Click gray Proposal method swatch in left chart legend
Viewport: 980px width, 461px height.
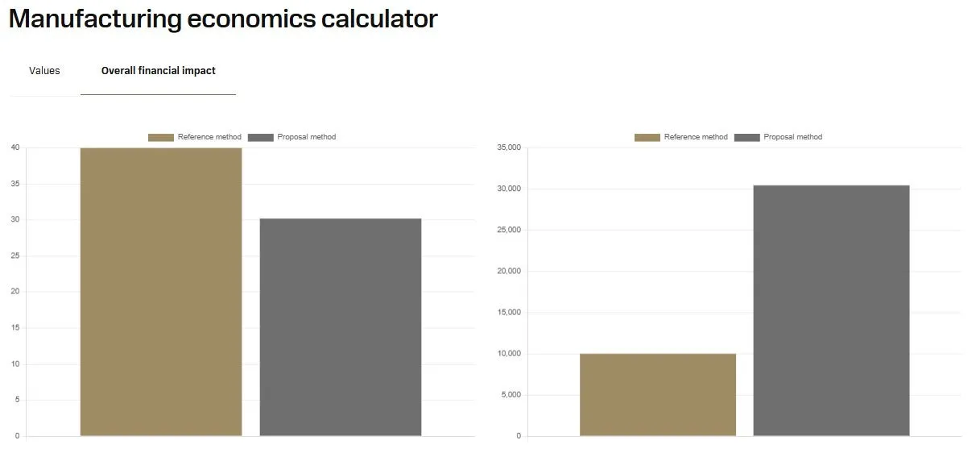[x=260, y=137]
